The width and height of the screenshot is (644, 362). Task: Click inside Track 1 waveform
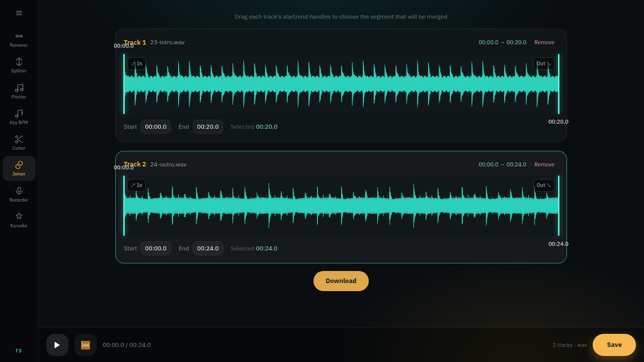(x=341, y=84)
